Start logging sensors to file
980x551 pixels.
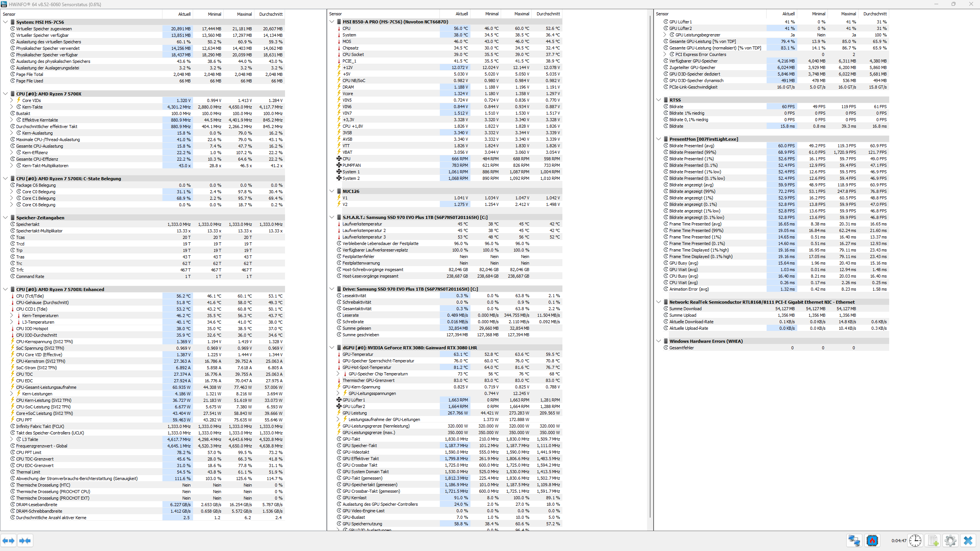click(933, 541)
